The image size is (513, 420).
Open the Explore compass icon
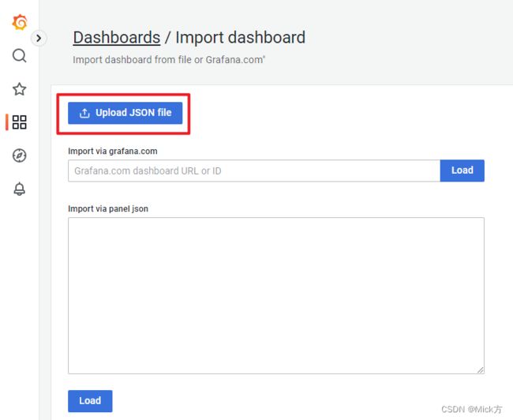(19, 156)
